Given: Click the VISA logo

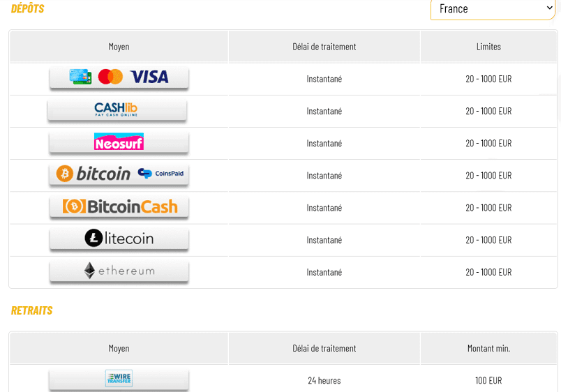Looking at the screenshot, I should click(x=149, y=77).
